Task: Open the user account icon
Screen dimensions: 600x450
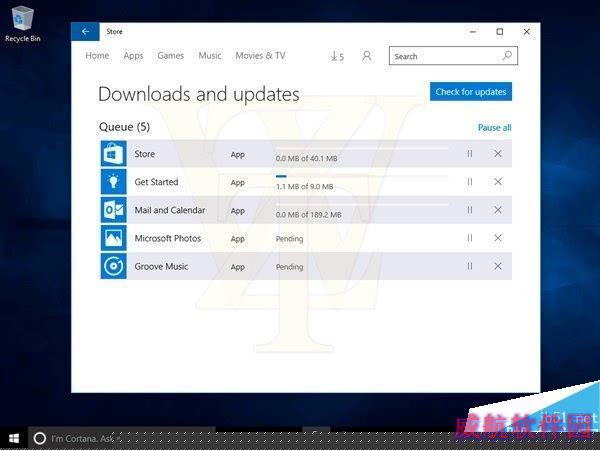Action: (367, 56)
